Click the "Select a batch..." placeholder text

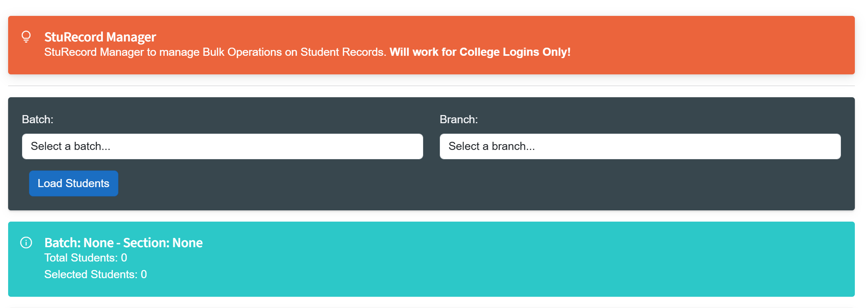71,146
